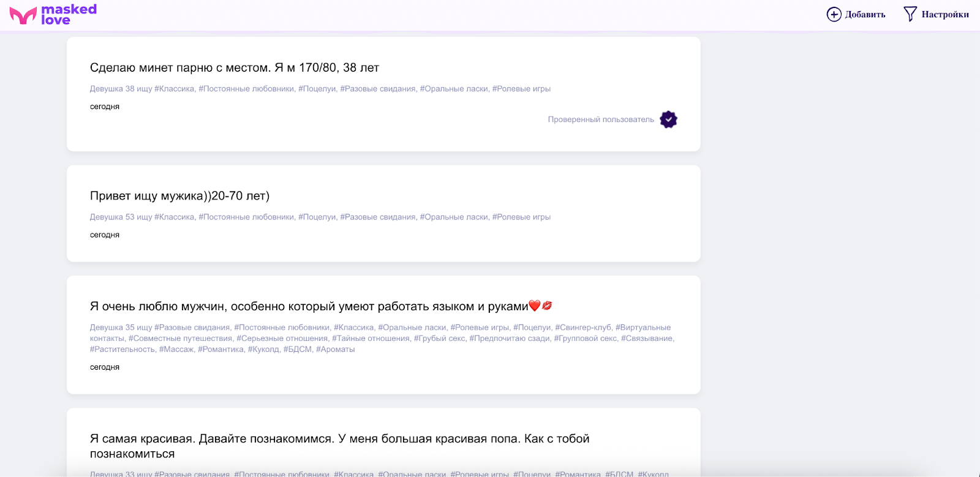Click the tag line beginning Девушка 38 ищу
The width and height of the screenshot is (980, 477).
point(320,89)
